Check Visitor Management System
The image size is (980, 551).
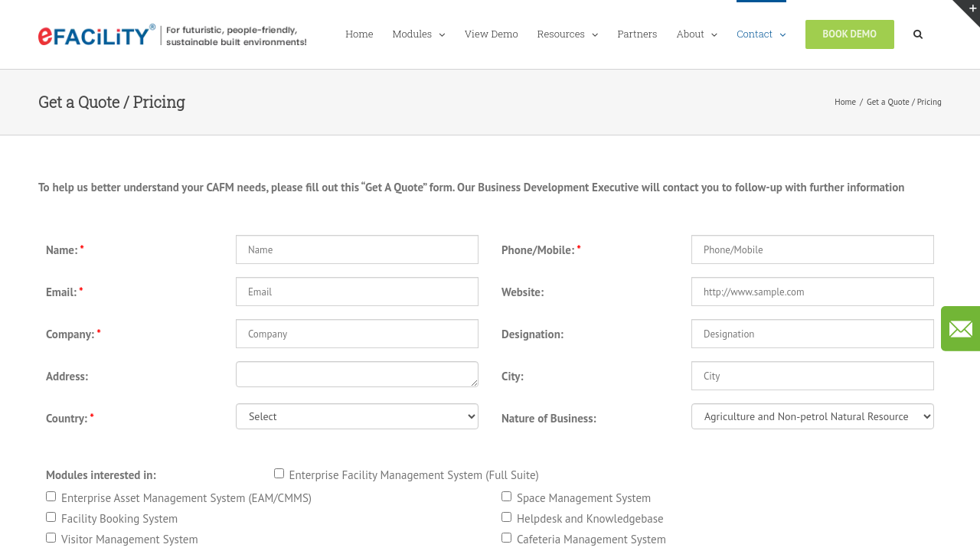(x=51, y=538)
